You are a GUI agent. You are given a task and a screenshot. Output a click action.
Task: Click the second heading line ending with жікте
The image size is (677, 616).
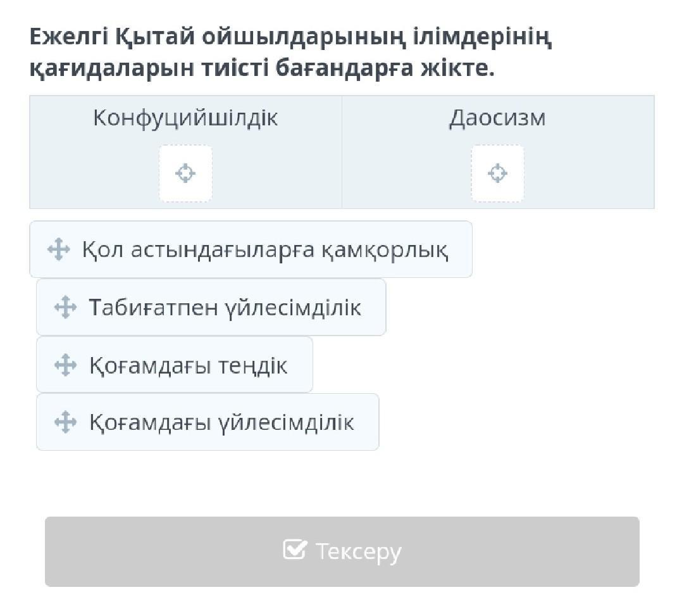coord(261,68)
